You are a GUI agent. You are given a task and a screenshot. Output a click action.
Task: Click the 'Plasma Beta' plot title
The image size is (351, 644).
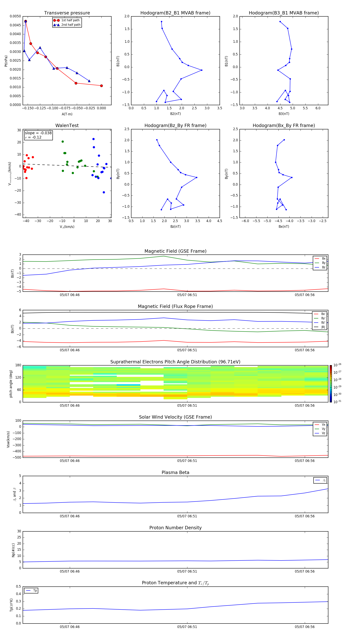[175, 473]
